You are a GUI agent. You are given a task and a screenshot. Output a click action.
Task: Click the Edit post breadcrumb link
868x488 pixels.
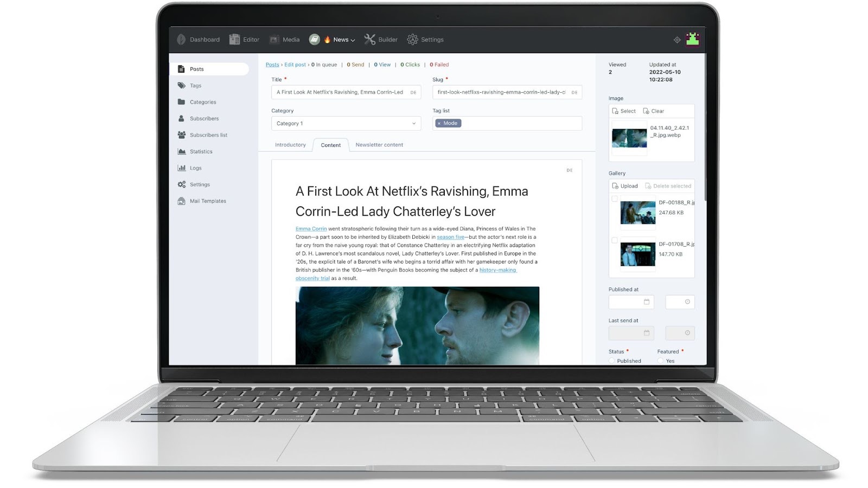pos(295,65)
